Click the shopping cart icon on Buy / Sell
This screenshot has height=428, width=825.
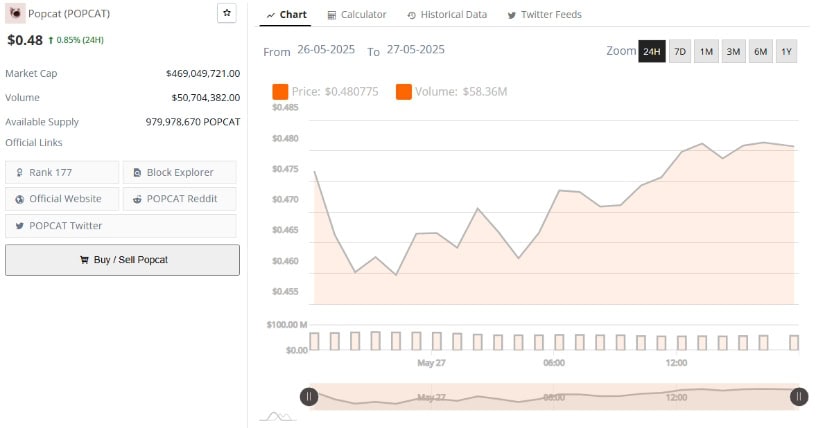(84, 260)
